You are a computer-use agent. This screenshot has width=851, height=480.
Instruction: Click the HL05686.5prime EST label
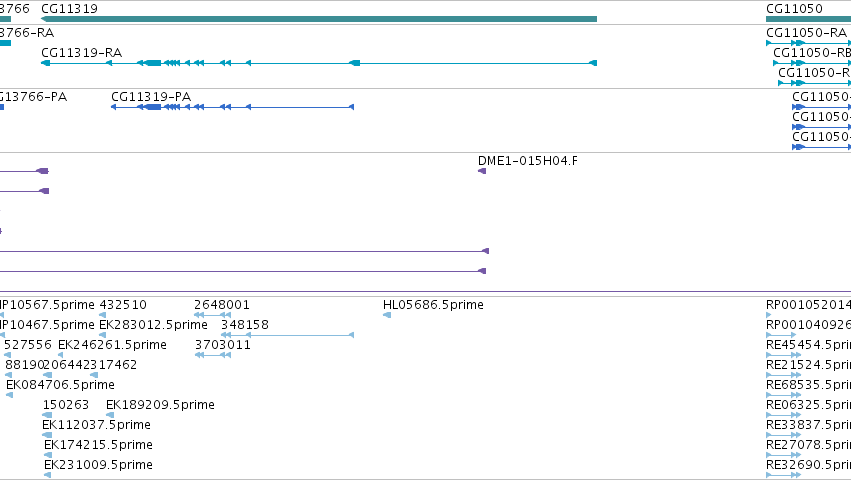pos(433,305)
